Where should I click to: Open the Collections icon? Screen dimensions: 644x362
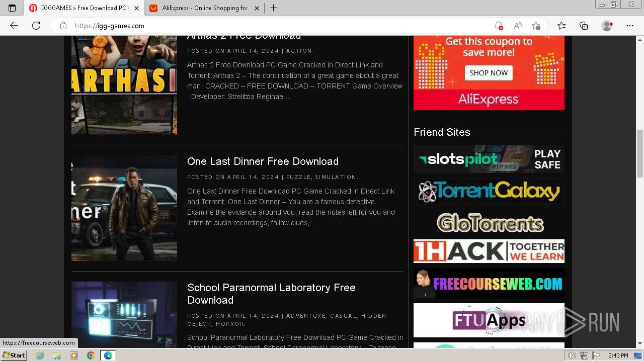pyautogui.click(x=584, y=26)
